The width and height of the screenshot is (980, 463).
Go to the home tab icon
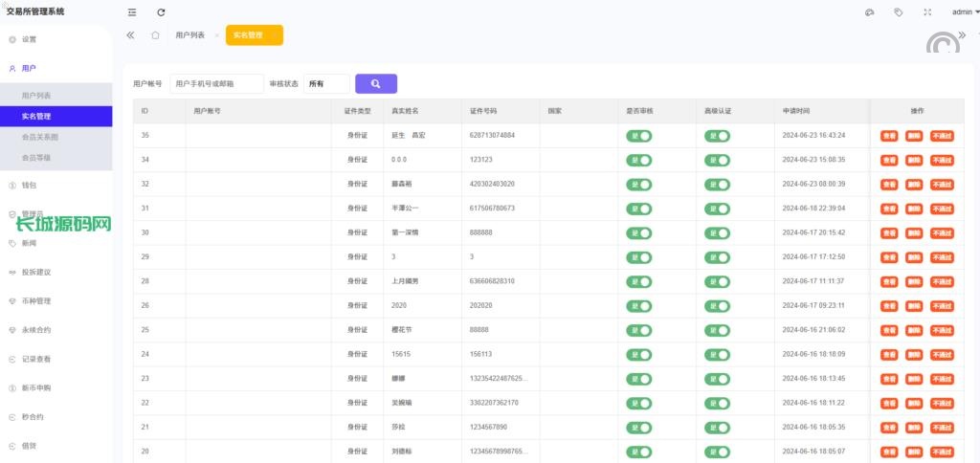click(x=155, y=34)
